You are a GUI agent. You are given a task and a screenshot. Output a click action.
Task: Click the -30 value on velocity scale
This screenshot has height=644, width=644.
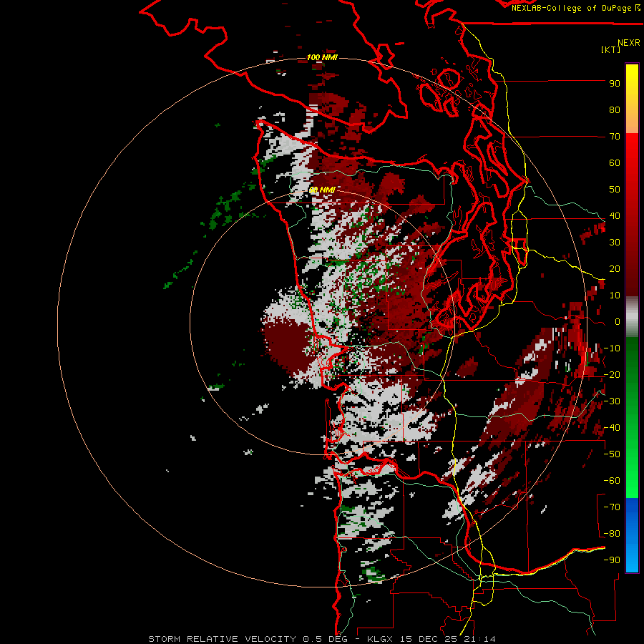pos(612,401)
